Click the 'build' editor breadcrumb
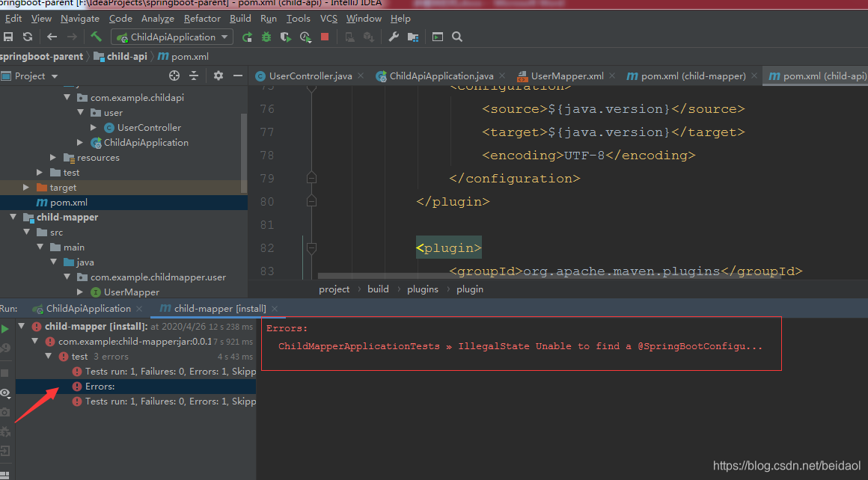This screenshot has height=480, width=868. 378,289
